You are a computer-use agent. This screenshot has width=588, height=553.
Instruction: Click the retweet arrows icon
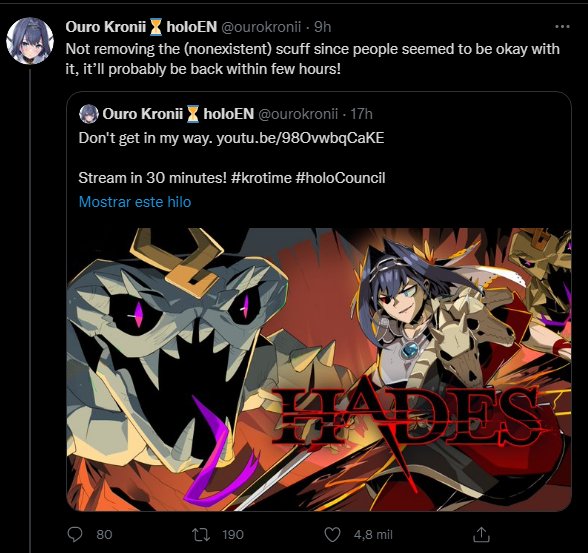[201, 535]
